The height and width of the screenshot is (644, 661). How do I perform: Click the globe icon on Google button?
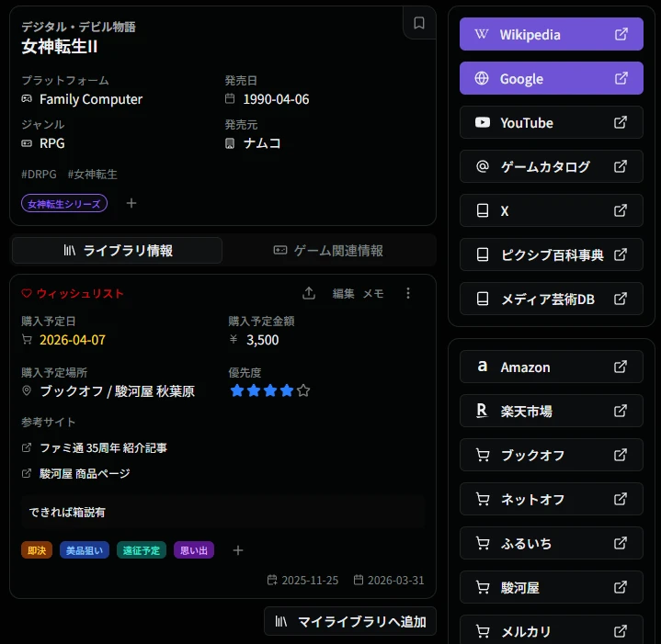(482, 78)
